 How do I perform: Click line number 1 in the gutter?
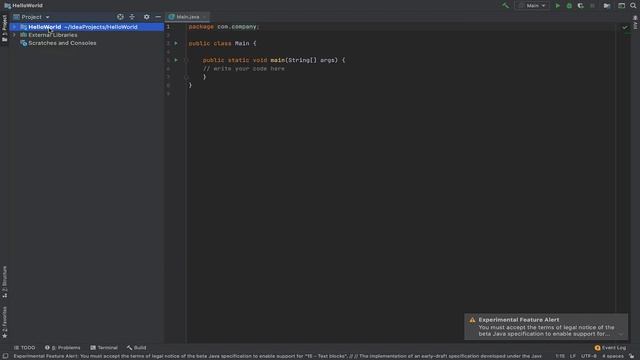pyautogui.click(x=168, y=27)
